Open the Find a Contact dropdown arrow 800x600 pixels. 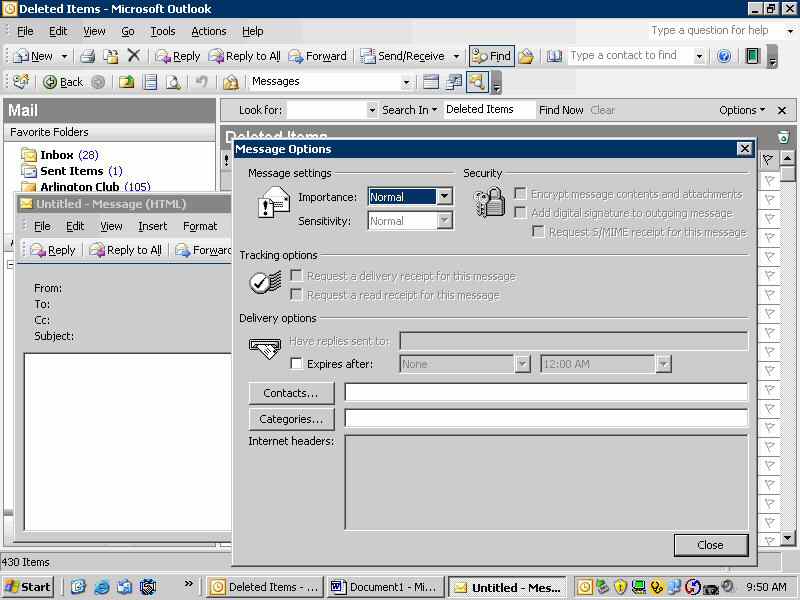click(699, 56)
